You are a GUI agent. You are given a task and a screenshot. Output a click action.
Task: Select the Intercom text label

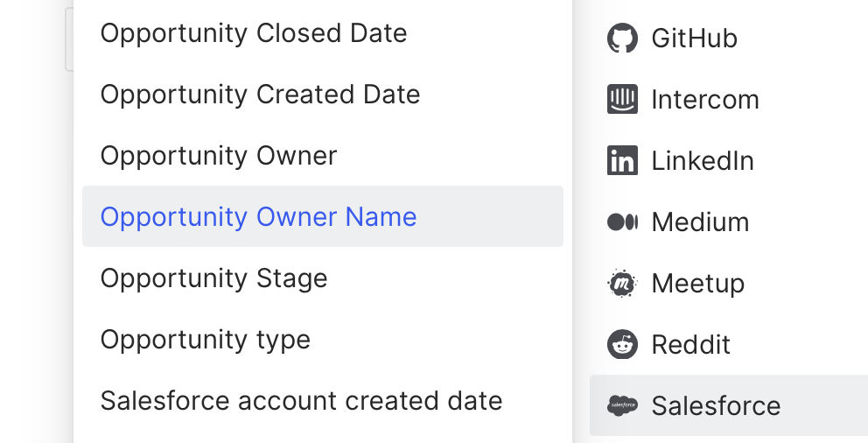(704, 100)
